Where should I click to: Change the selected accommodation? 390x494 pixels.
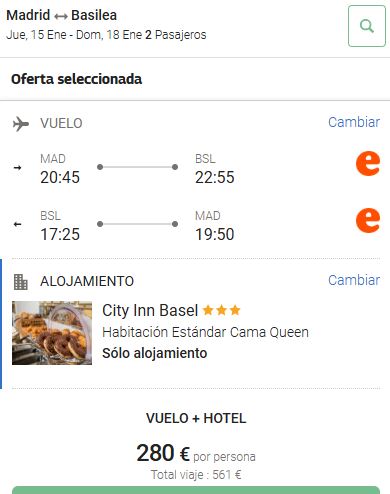click(354, 280)
